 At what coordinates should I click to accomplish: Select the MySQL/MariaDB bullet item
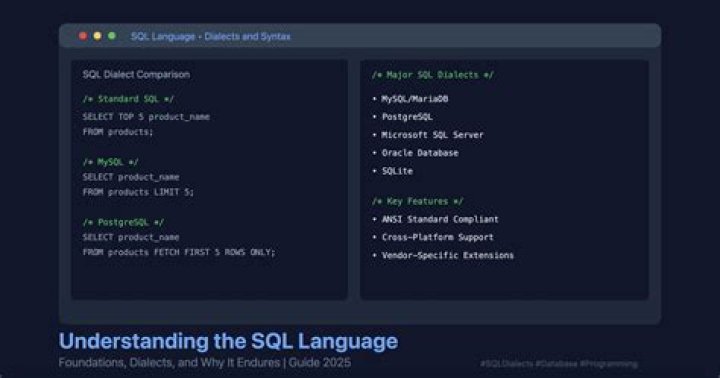[410, 99]
